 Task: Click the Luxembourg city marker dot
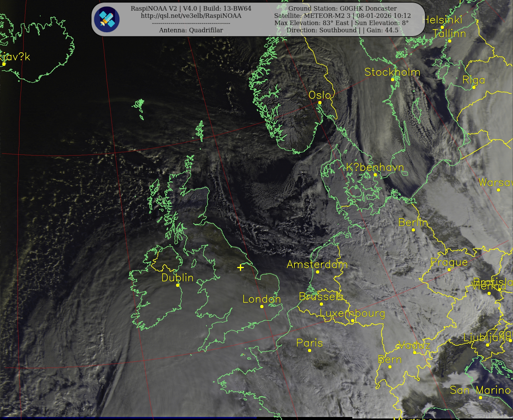[353, 321]
